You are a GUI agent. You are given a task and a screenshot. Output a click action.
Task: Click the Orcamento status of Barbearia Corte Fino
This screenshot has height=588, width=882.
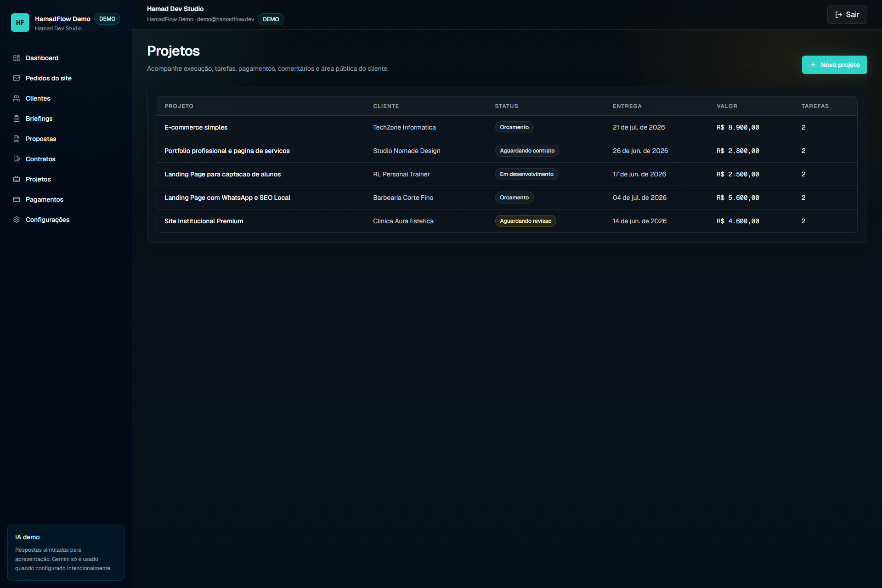[x=514, y=198]
